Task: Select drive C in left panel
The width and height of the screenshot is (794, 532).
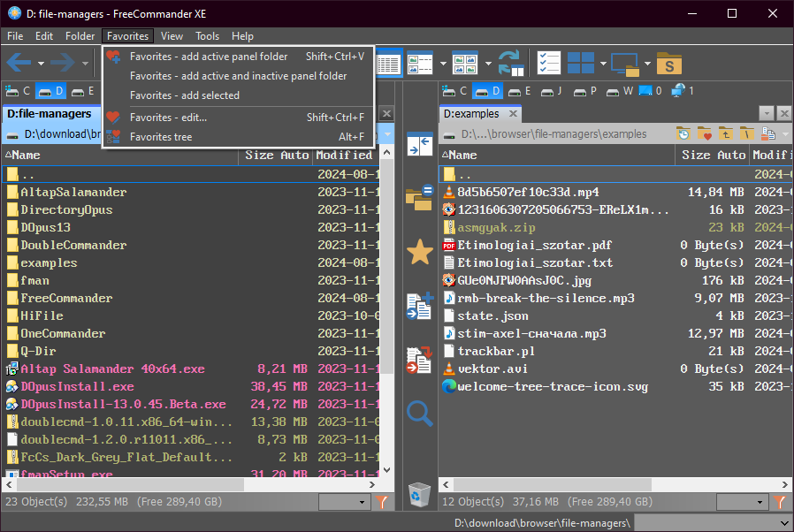Action: (x=19, y=91)
